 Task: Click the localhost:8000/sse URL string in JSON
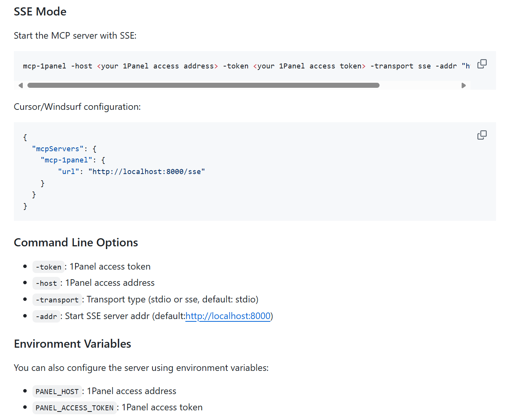click(147, 172)
